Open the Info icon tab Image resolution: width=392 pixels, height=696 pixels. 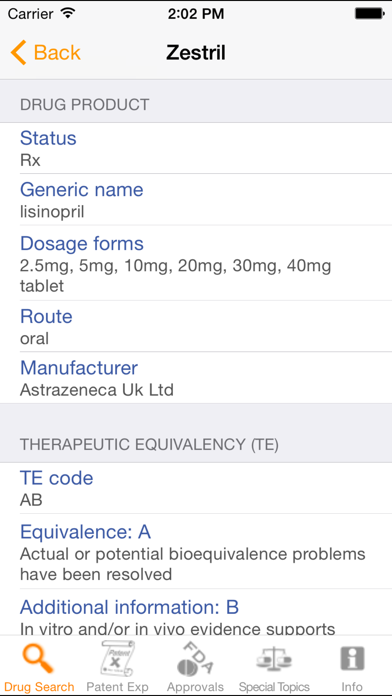pyautogui.click(x=352, y=659)
